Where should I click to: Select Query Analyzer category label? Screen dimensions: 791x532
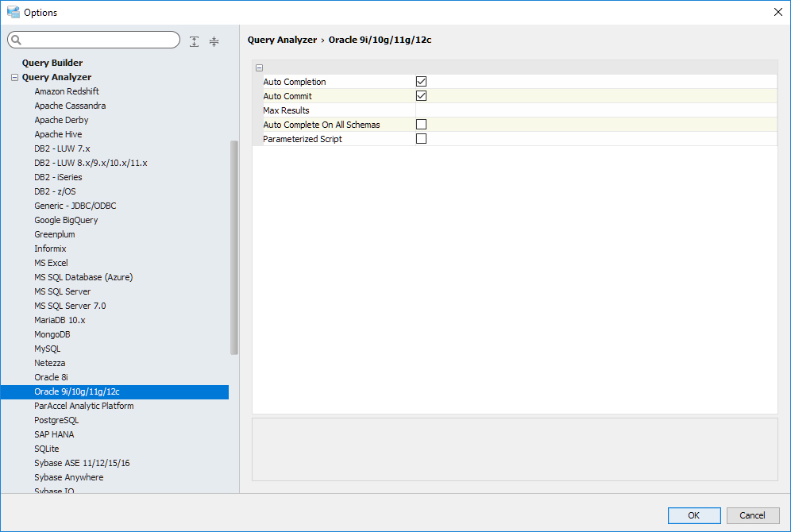point(56,77)
